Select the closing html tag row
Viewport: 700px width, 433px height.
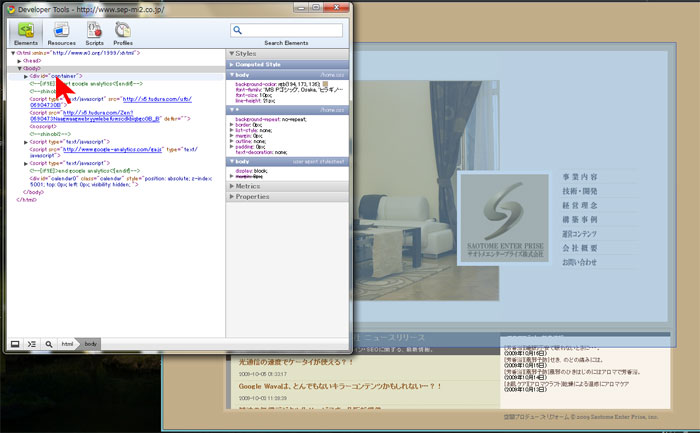pyautogui.click(x=27, y=200)
